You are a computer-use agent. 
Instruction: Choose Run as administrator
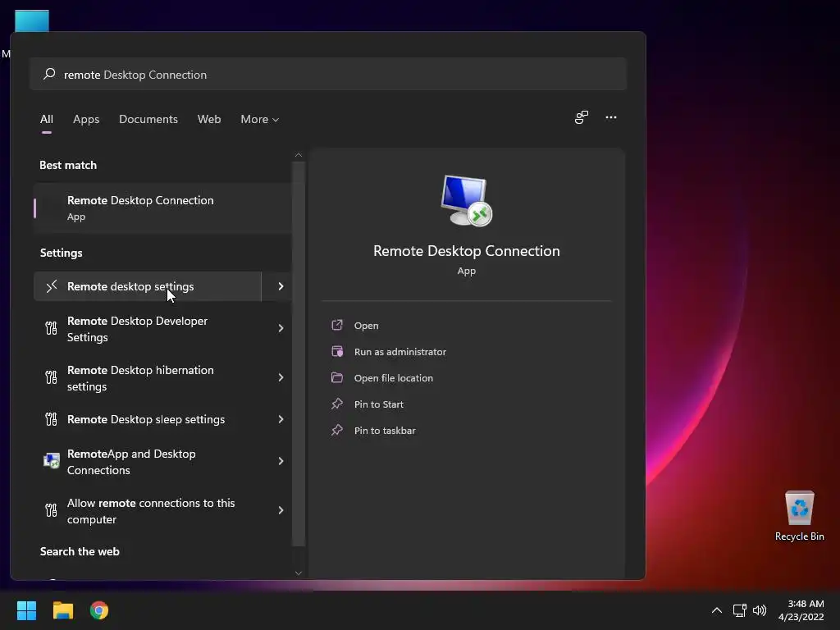coord(400,352)
